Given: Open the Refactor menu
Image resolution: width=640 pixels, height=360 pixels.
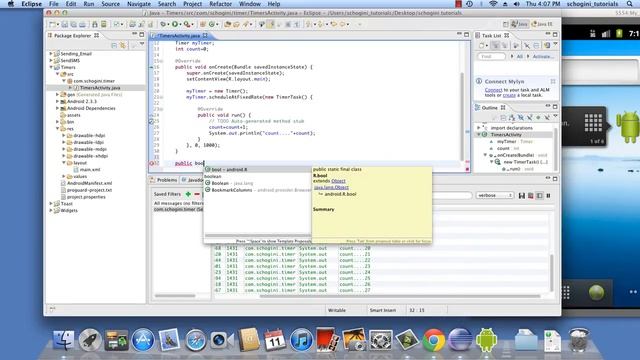Looking at the screenshot, I should coord(220,4).
